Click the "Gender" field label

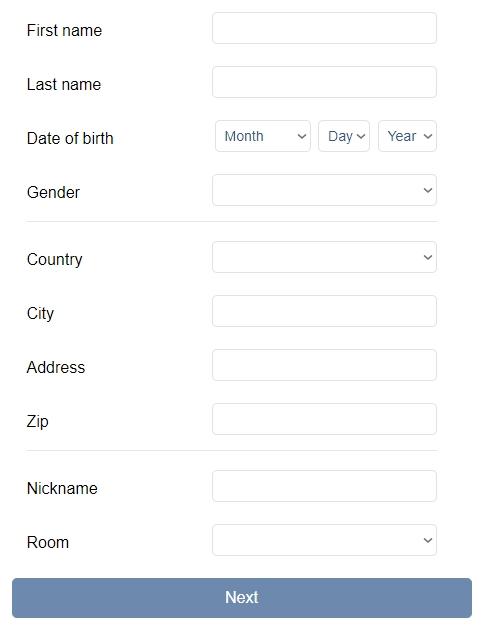pos(53,193)
